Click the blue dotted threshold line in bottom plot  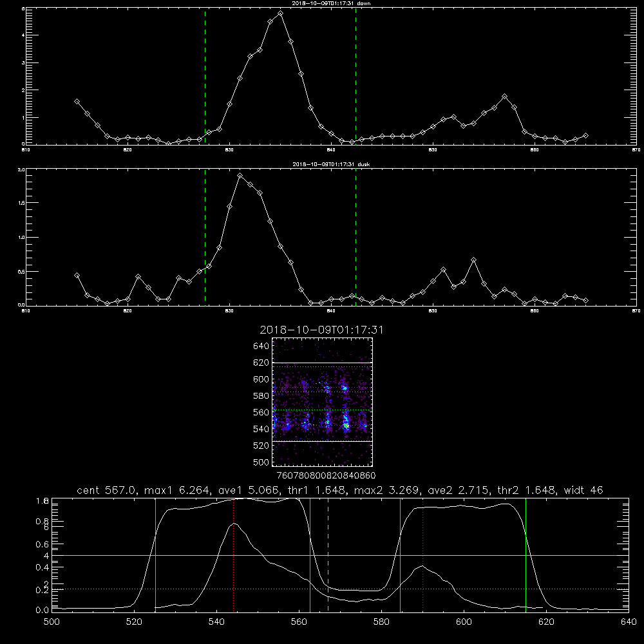(x=340, y=589)
